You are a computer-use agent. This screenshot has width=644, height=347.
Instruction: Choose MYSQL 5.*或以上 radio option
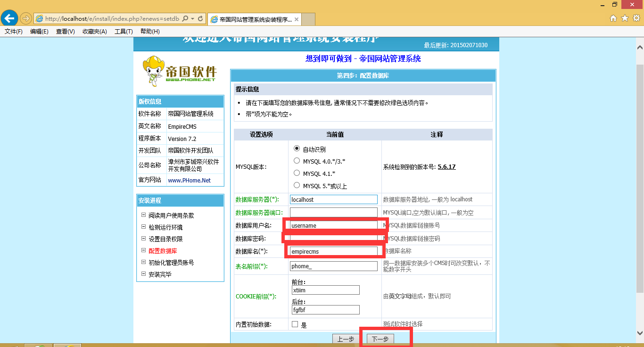pyautogui.click(x=297, y=185)
